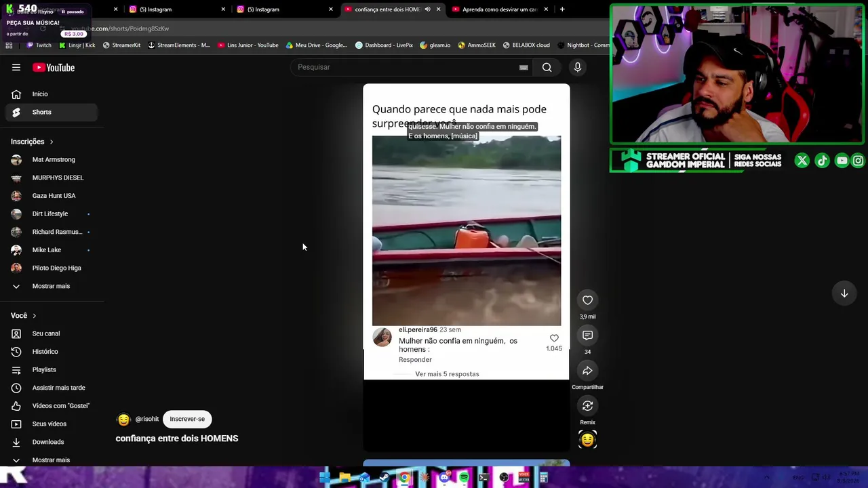Viewport: 868px width, 488px height.
Task: Open the YouTube hamburger guide menu
Action: (x=16, y=67)
